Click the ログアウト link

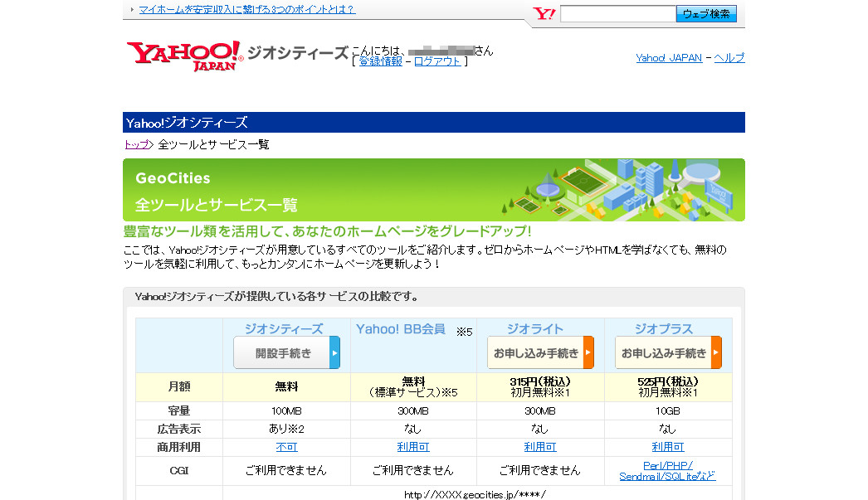coord(437,61)
